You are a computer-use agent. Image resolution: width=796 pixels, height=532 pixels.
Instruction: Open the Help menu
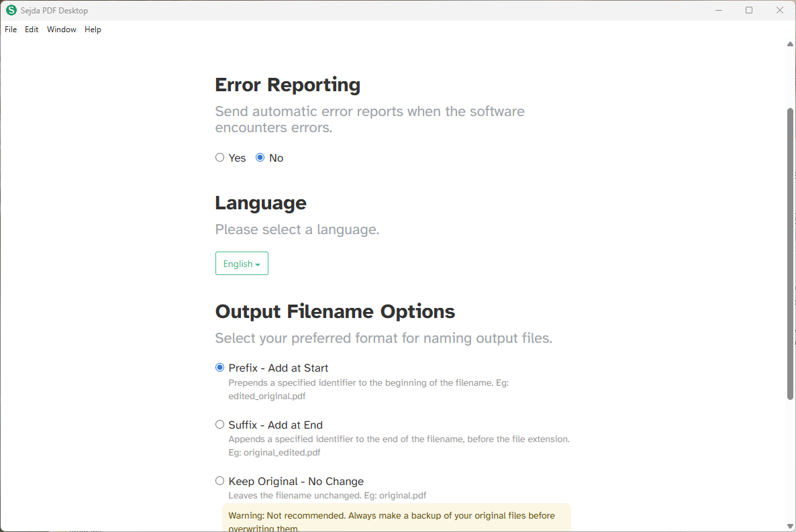pyautogui.click(x=93, y=30)
